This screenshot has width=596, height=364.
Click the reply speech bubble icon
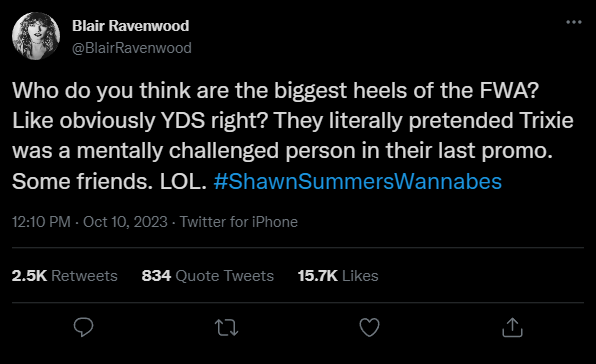pos(83,327)
